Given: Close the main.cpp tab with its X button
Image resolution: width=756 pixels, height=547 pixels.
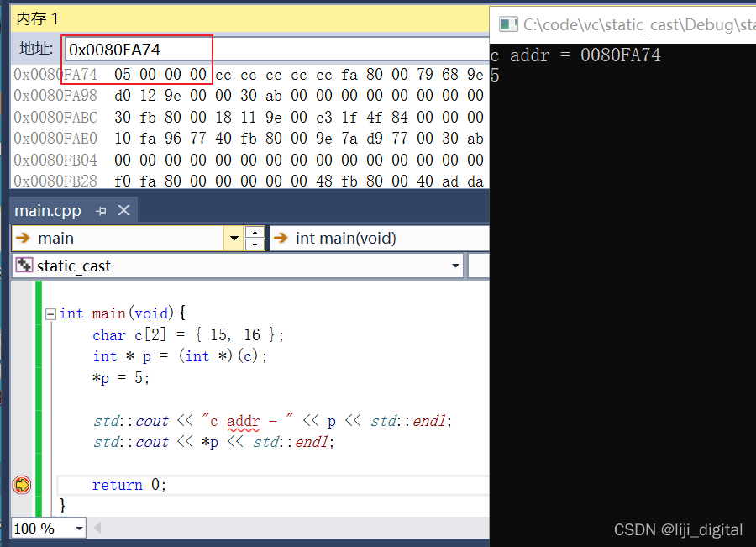Looking at the screenshot, I should (x=123, y=210).
